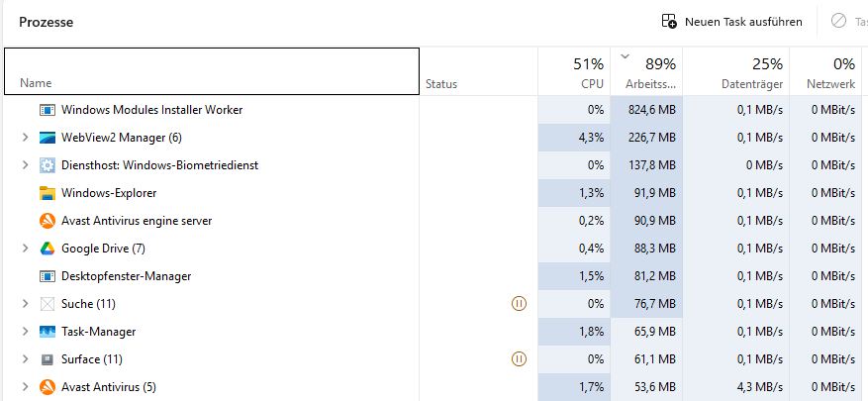Click the Windows-Explorer folder icon

click(48, 193)
